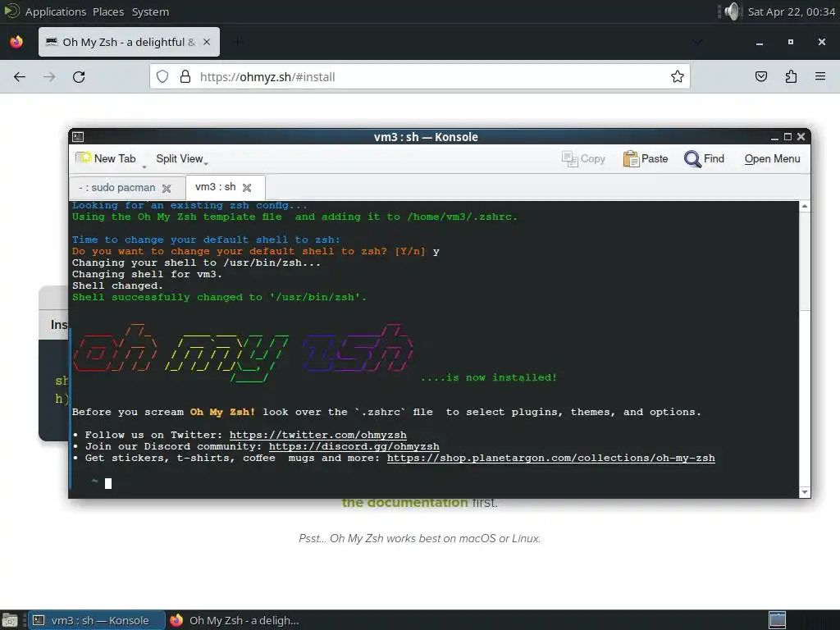This screenshot has width=840, height=630.
Task: Open the Split View dropdown
Action: click(181, 158)
